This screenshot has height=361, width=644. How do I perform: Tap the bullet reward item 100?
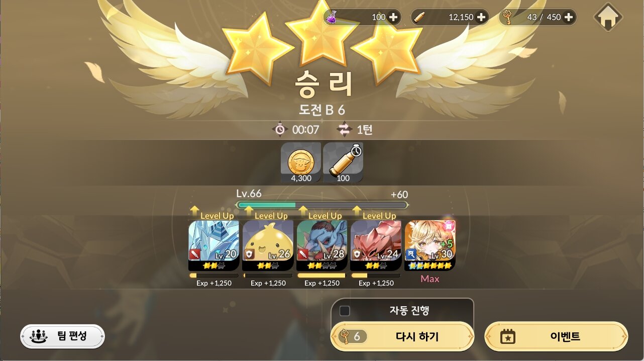(343, 162)
